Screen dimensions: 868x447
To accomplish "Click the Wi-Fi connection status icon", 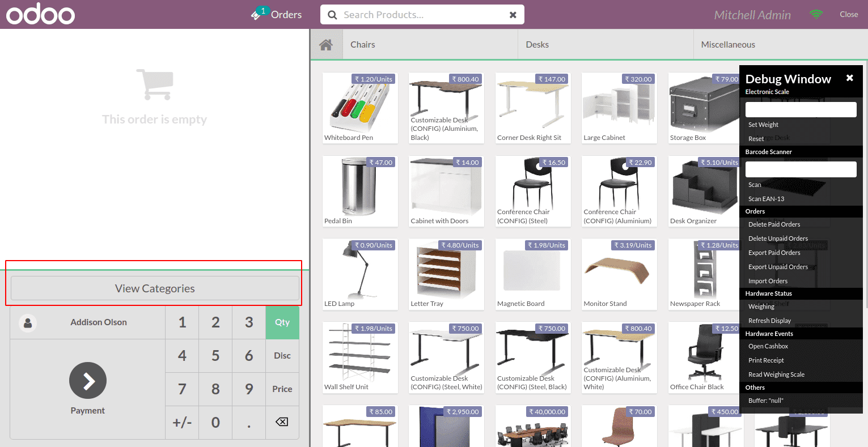I will [x=816, y=15].
